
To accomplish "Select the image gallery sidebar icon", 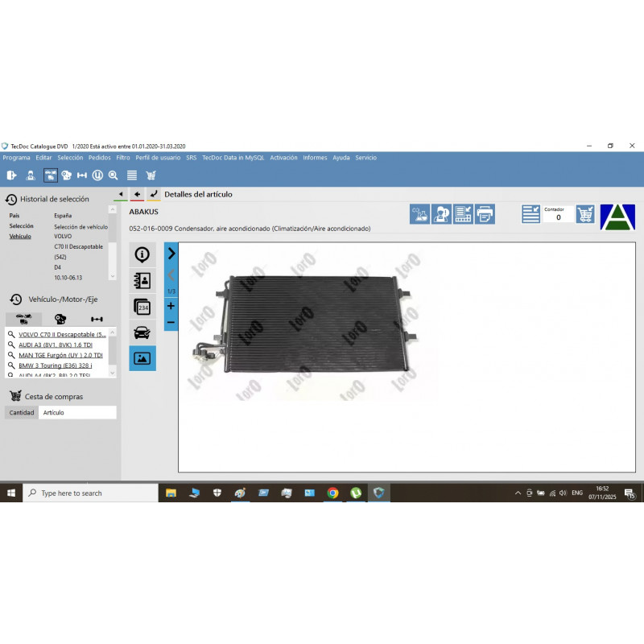I will click(x=142, y=357).
